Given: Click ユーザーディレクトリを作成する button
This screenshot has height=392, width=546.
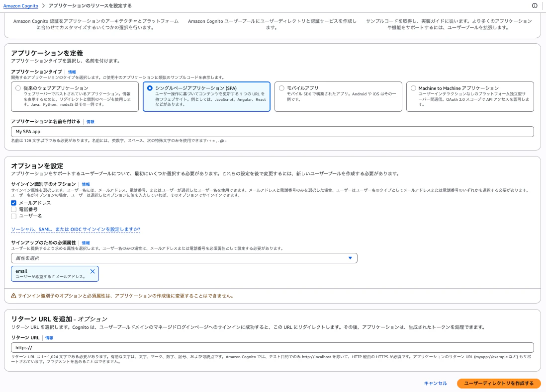Looking at the screenshot, I should (x=499, y=383).
